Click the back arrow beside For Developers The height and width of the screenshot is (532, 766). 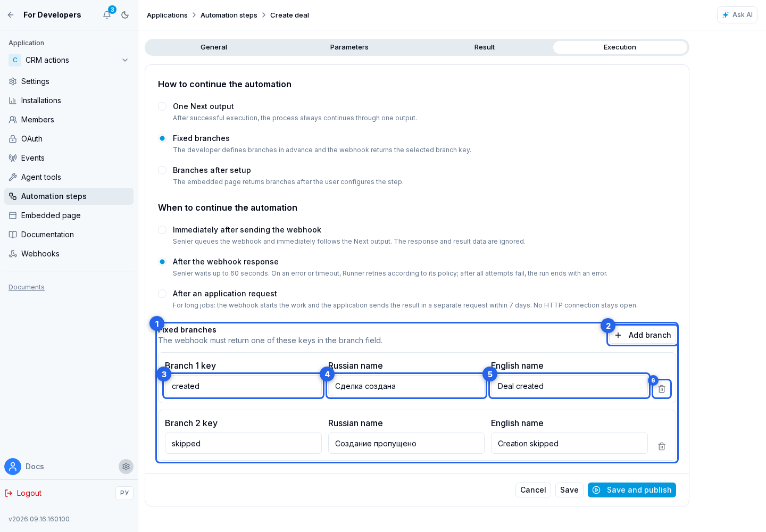click(11, 15)
